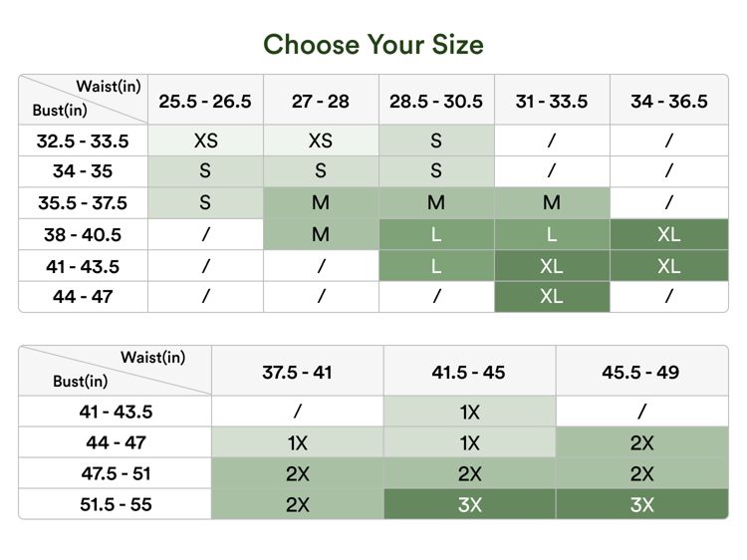The width and height of the screenshot is (747, 560).
Task: Click the S cell in the 32.5 - 33.5 bust row
Action: coord(436,141)
